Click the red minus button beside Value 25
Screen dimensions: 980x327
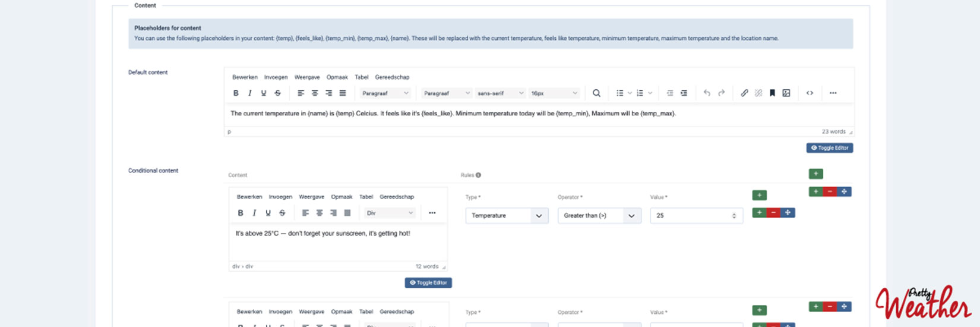[773, 213]
